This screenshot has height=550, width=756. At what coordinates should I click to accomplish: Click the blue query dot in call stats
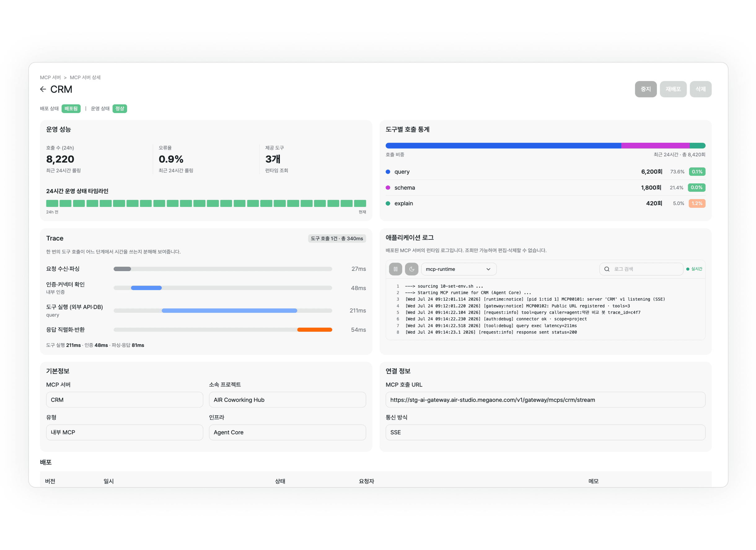[388, 172]
